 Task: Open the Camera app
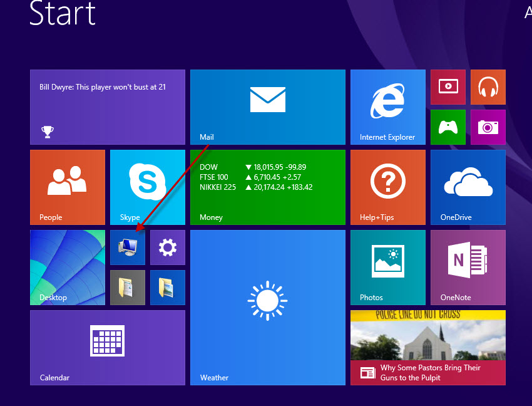488,127
